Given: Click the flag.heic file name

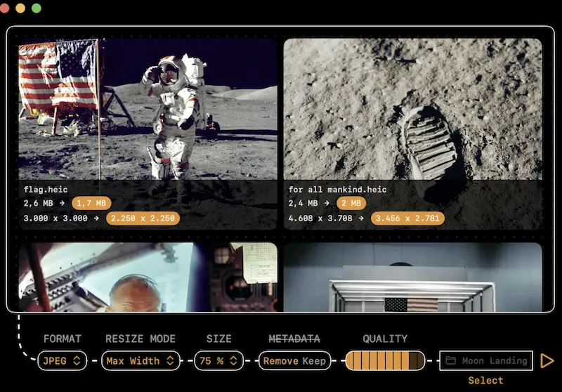Looking at the screenshot, I should click(x=46, y=190).
